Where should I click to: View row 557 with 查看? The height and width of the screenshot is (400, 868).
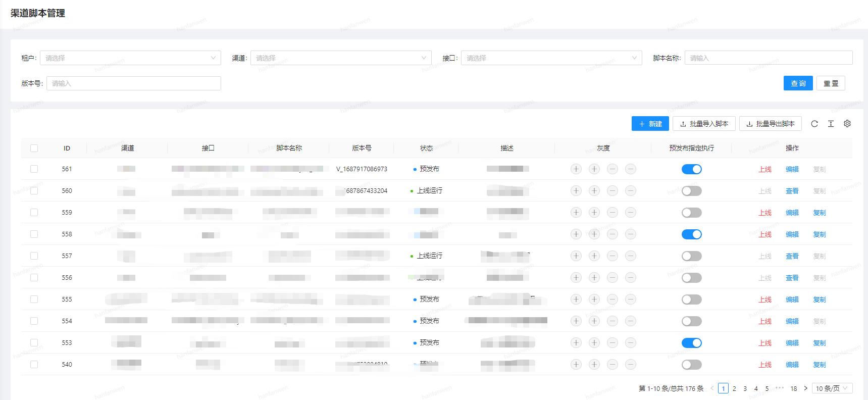[792, 256]
